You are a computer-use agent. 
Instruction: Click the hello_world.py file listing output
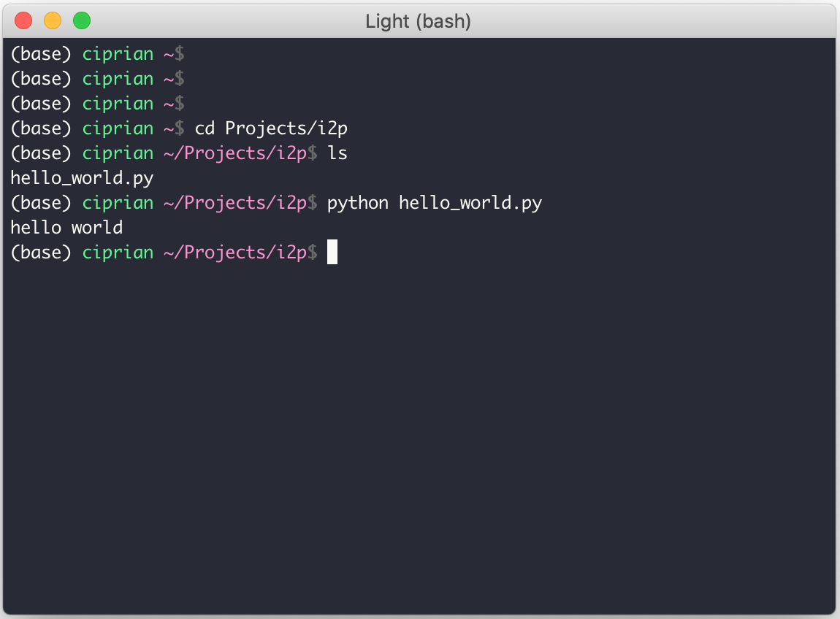[82, 178]
